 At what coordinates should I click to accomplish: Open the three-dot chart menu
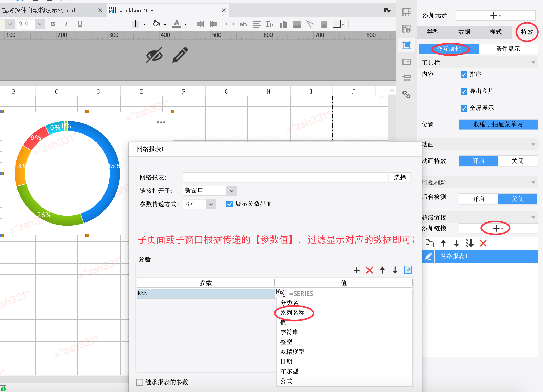pyautogui.click(x=161, y=122)
